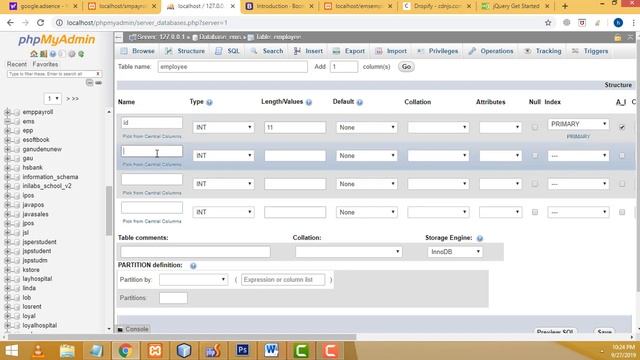
Task: Click the navigation settings gear icon
Action: coord(72,54)
